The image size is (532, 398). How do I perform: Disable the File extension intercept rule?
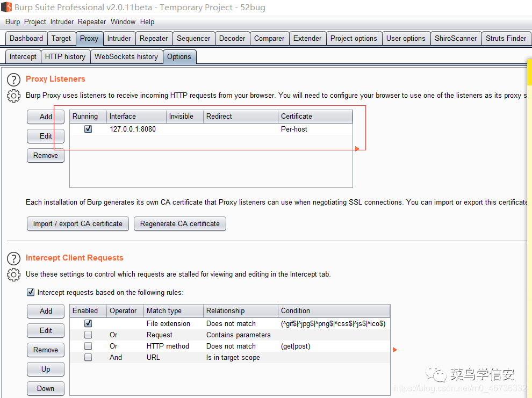[88, 323]
